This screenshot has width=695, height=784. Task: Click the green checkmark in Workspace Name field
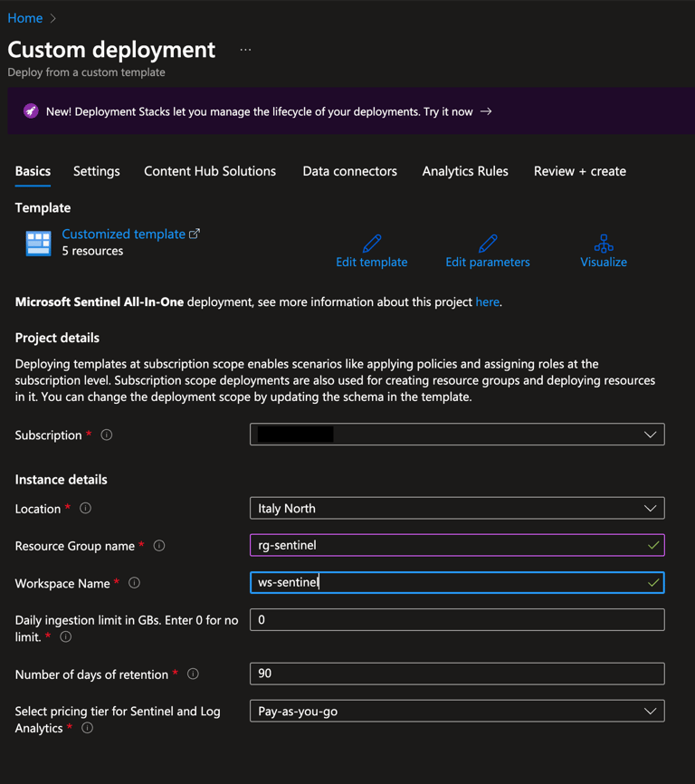pyautogui.click(x=653, y=583)
